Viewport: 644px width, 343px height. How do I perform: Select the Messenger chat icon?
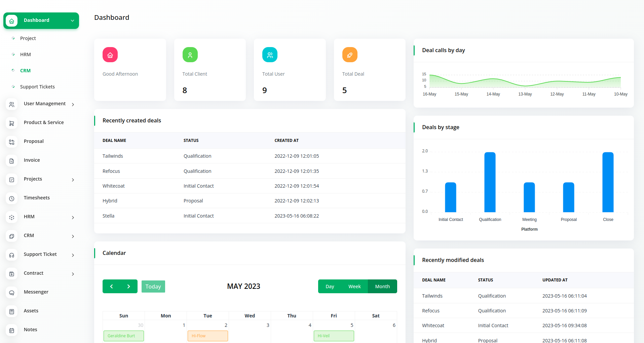coord(12,293)
